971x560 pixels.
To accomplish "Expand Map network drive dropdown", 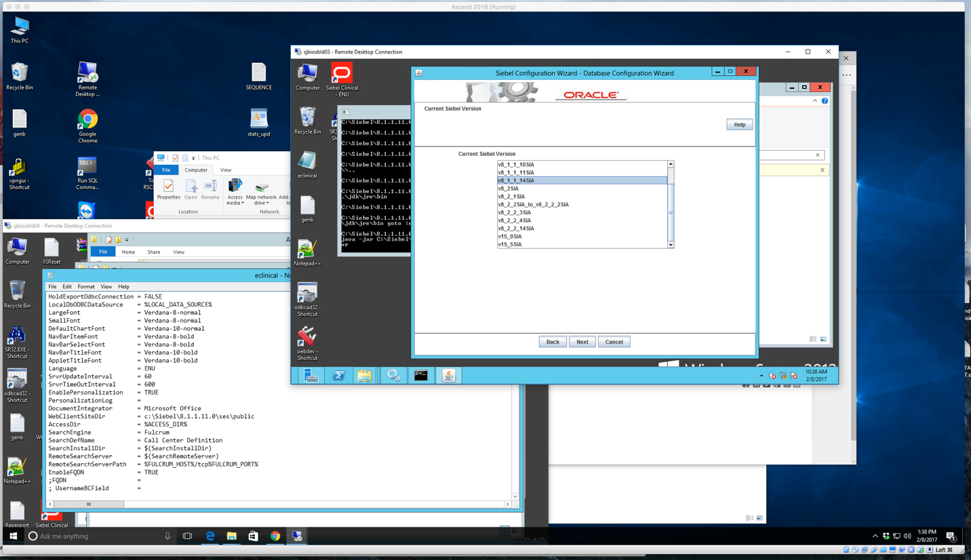I will pyautogui.click(x=262, y=203).
